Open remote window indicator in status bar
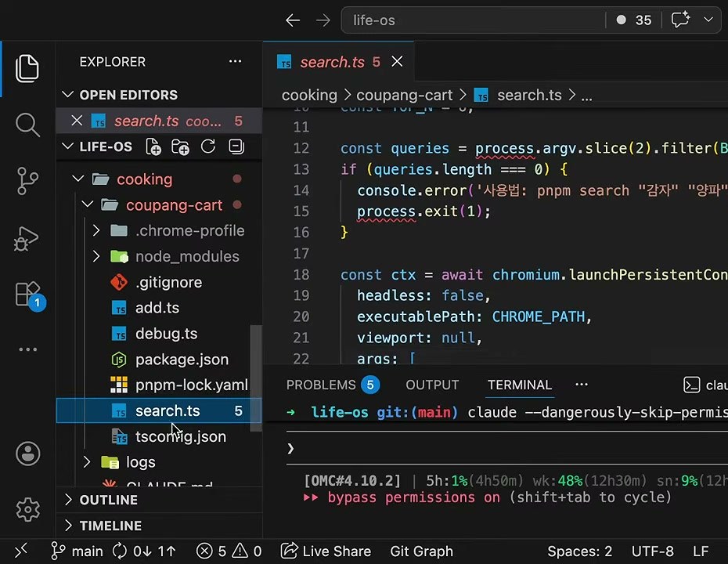Image resolution: width=728 pixels, height=564 pixels. point(21,551)
